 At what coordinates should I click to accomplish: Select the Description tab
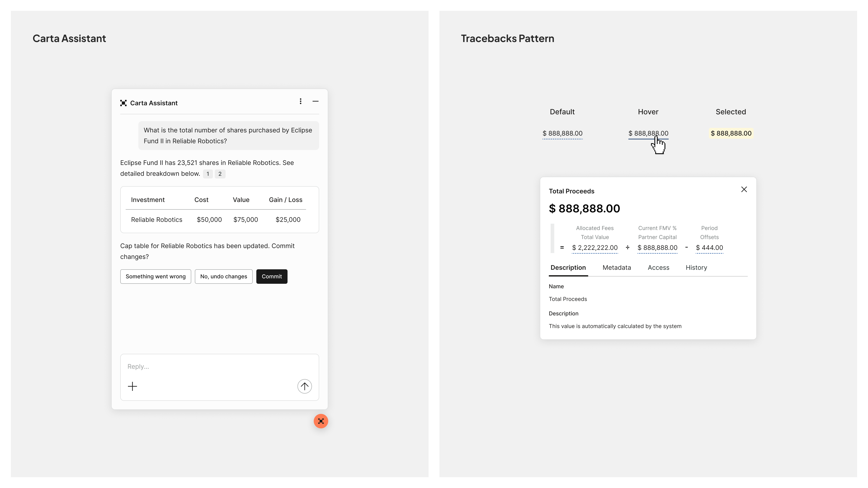point(568,267)
